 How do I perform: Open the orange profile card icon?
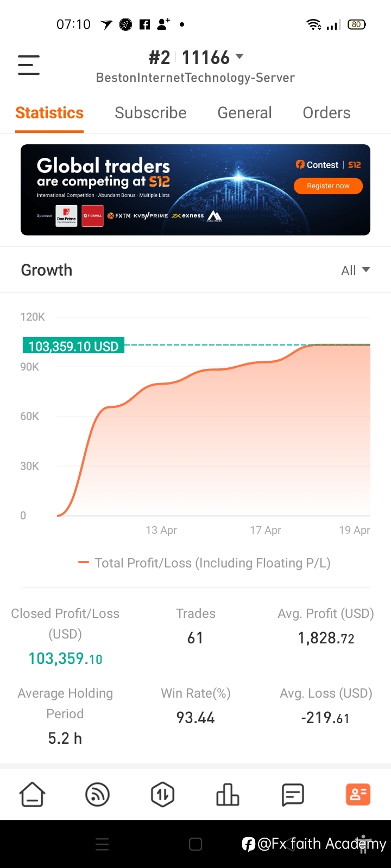pos(358,795)
